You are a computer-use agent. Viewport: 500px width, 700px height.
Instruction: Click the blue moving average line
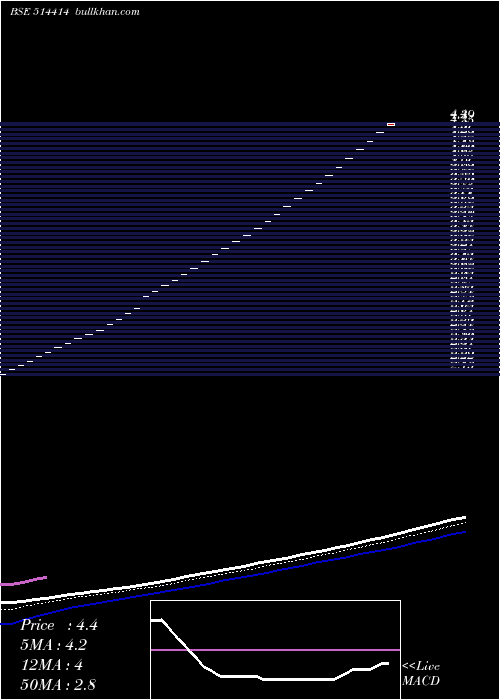click(x=233, y=579)
